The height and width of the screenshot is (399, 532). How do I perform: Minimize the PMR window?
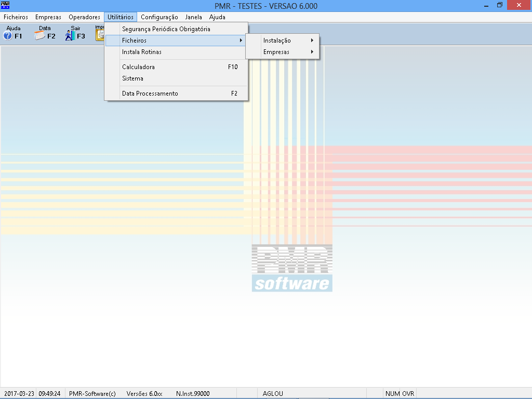pos(486,5)
